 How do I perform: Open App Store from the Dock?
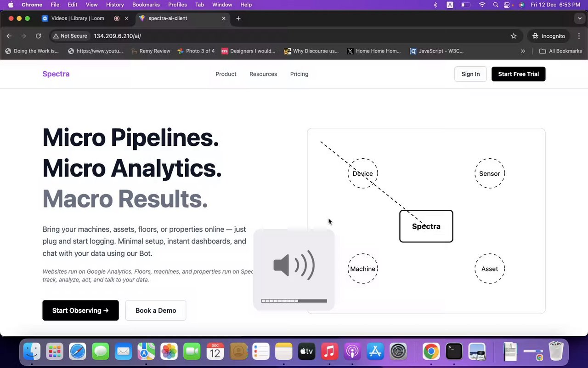click(x=375, y=352)
